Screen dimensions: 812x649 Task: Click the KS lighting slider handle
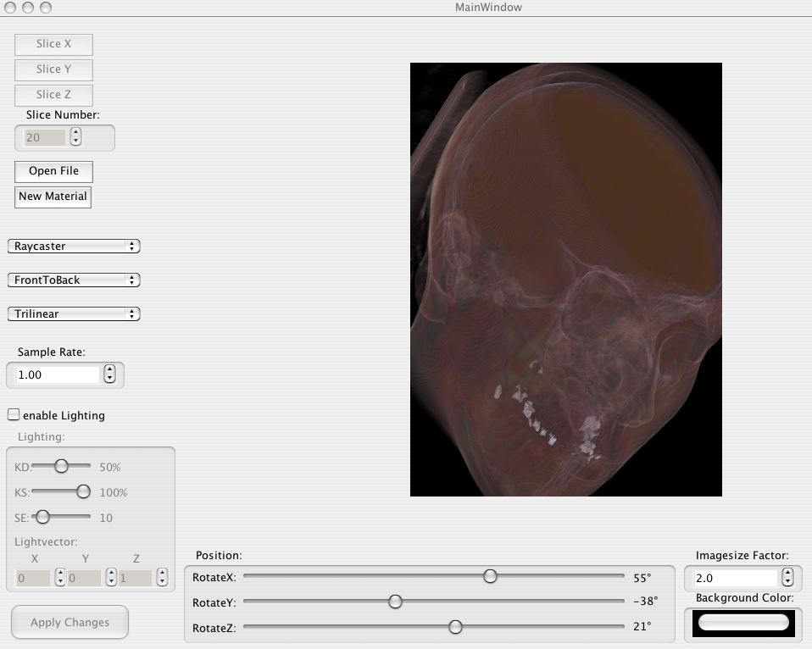[x=83, y=491]
